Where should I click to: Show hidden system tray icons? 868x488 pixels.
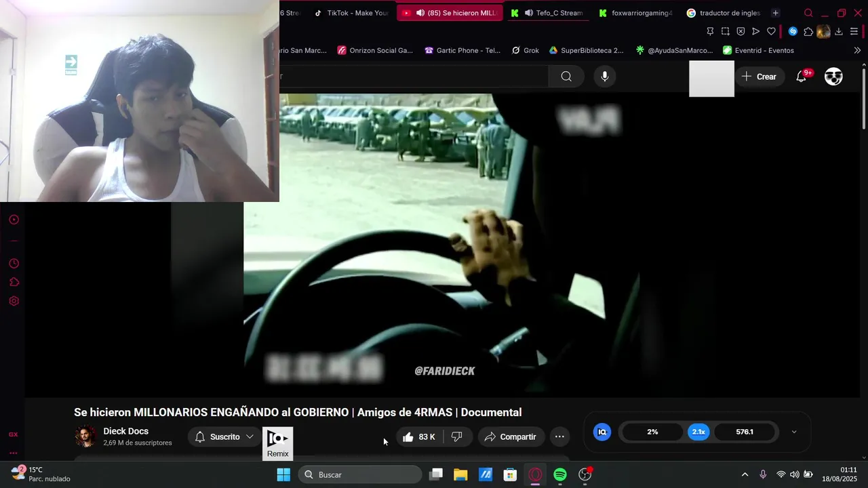[x=745, y=474]
